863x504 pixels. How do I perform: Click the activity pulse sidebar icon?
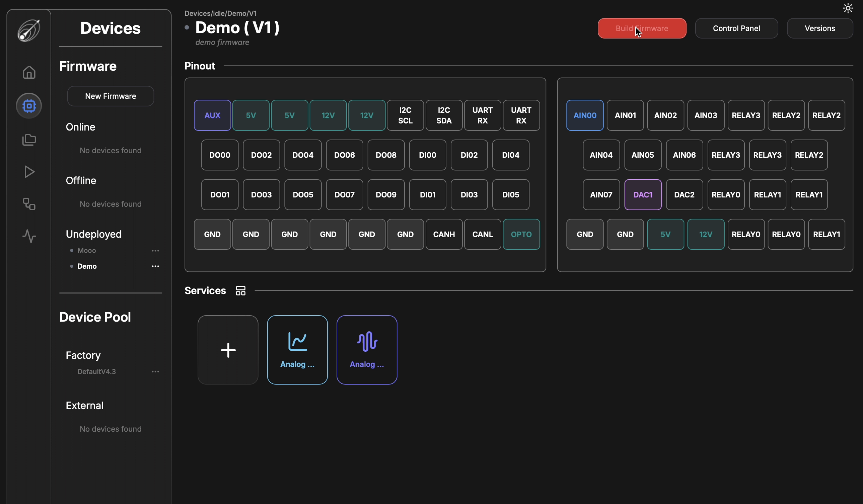click(29, 236)
